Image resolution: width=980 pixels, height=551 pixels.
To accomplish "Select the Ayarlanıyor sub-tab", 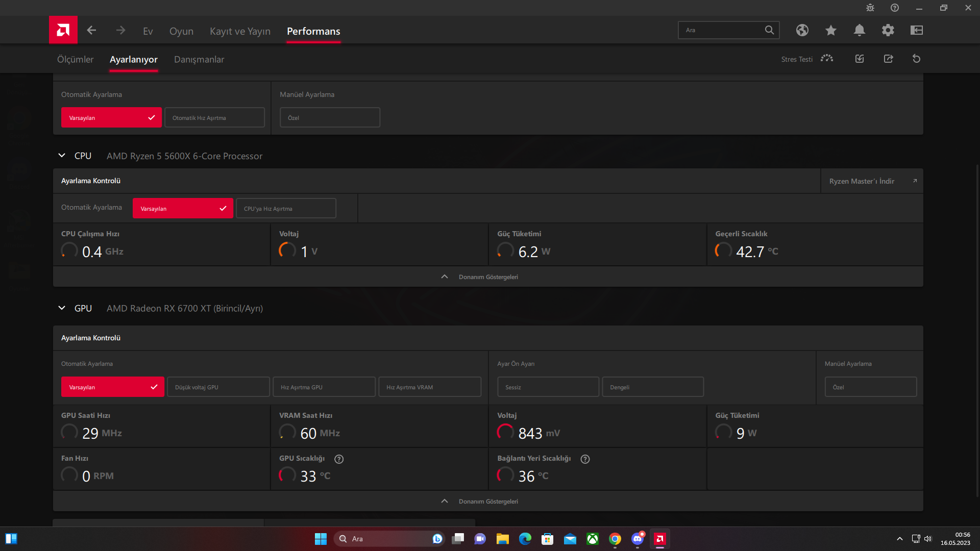I will click(133, 59).
